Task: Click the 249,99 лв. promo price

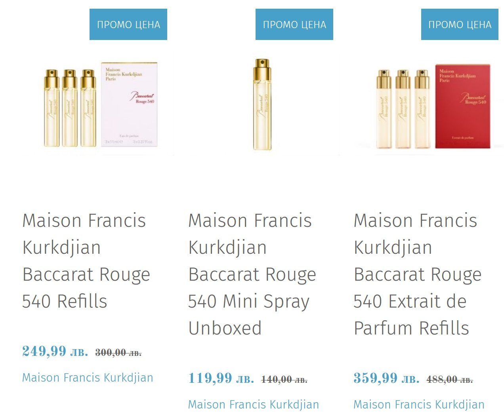Action: (x=55, y=351)
